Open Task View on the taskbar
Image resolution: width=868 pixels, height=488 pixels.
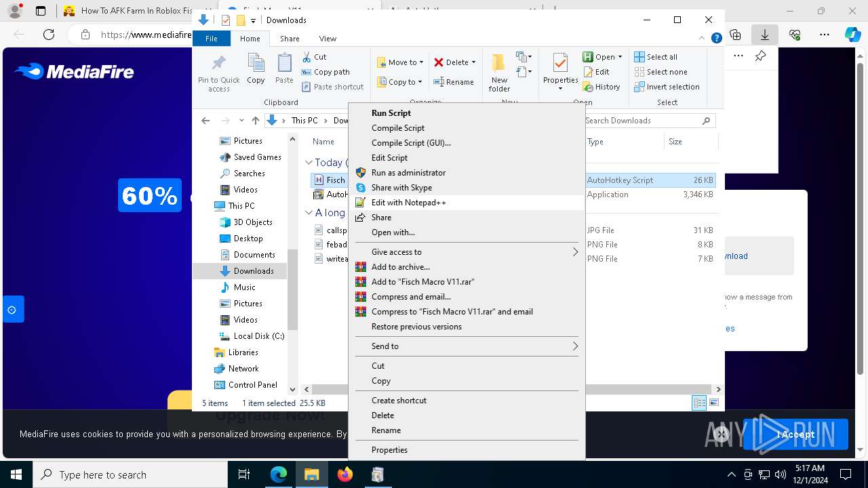[245, 474]
